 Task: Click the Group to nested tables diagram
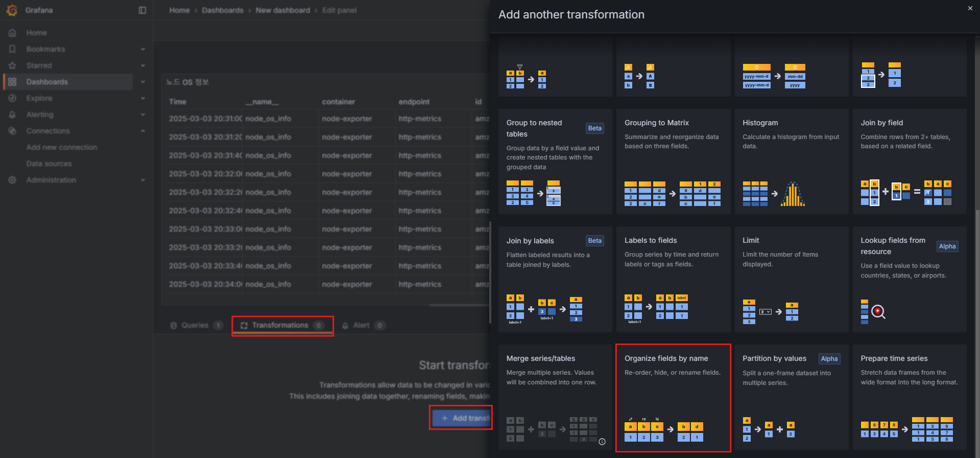tap(533, 193)
